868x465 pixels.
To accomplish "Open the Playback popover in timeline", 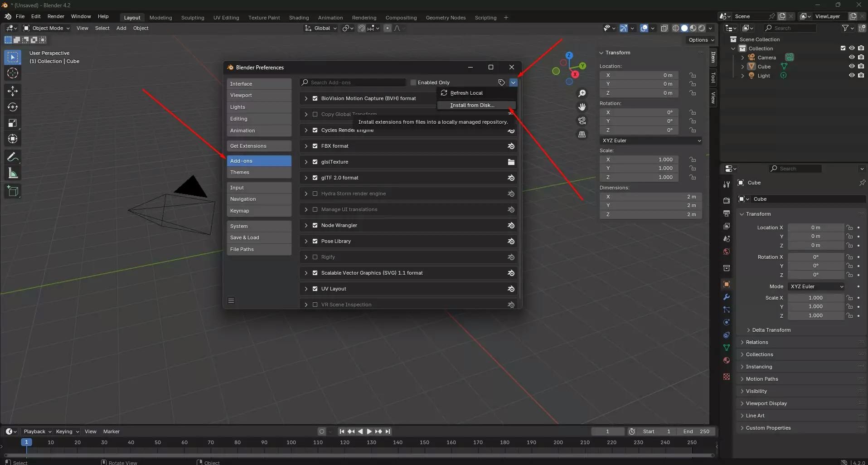I will tap(38, 431).
